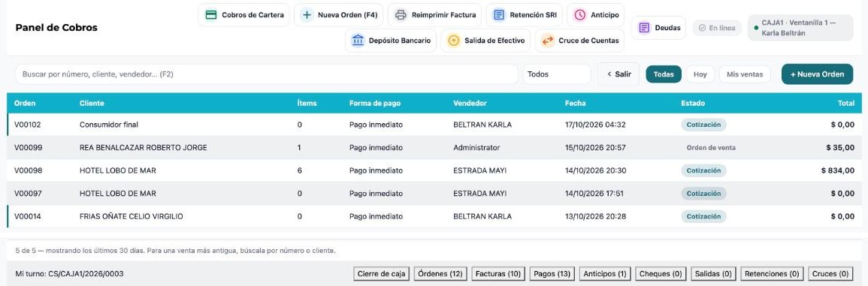Viewport: 868px width, 286px height.
Task: Click the total $ 834,00
Action: 838,170
